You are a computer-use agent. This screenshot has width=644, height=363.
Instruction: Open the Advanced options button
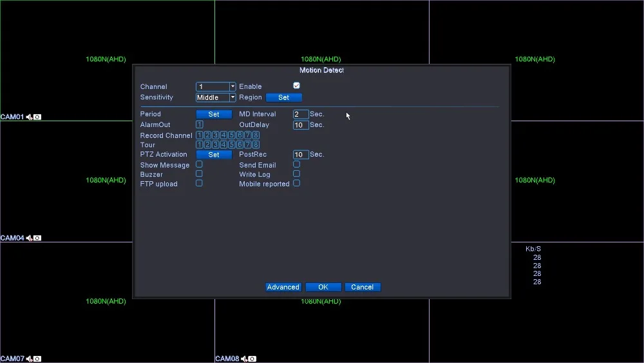(283, 287)
